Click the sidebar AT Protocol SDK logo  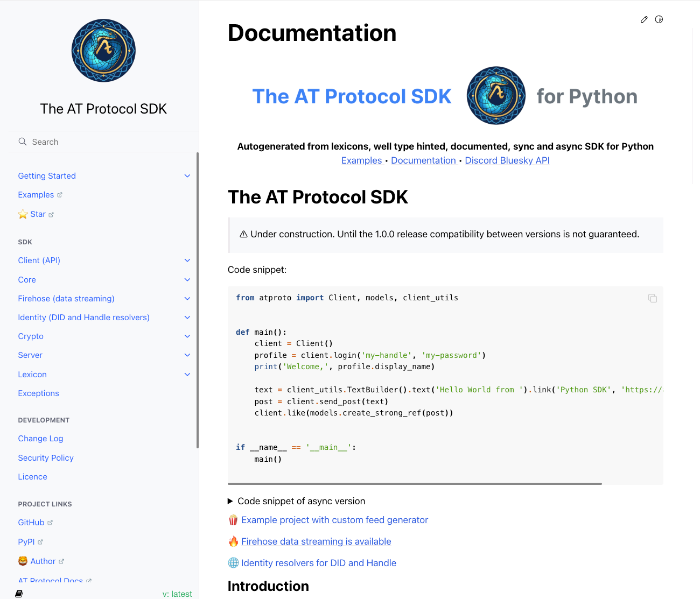103,51
